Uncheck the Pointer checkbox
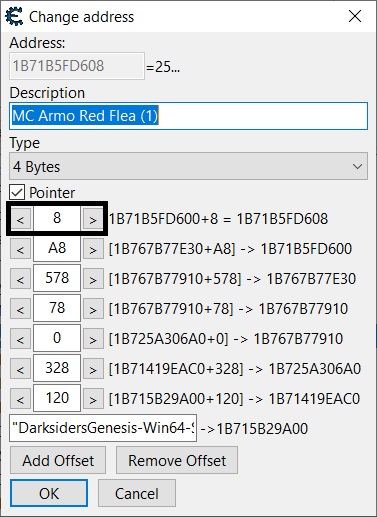 coord(17,193)
